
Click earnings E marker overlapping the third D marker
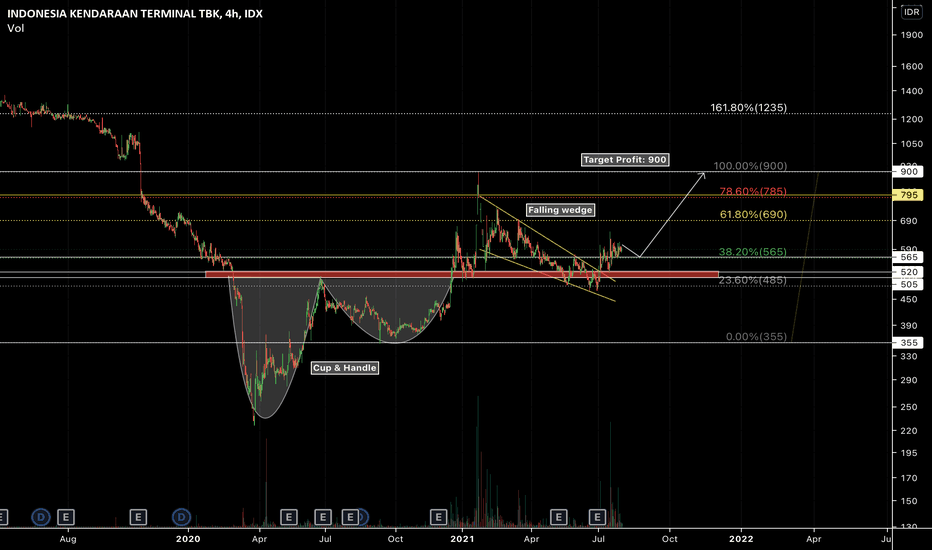350,517
